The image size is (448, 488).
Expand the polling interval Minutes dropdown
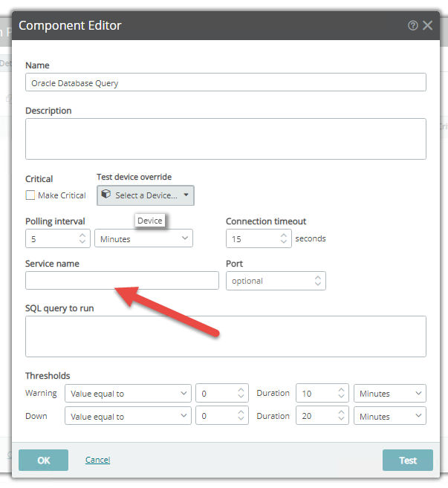click(143, 238)
